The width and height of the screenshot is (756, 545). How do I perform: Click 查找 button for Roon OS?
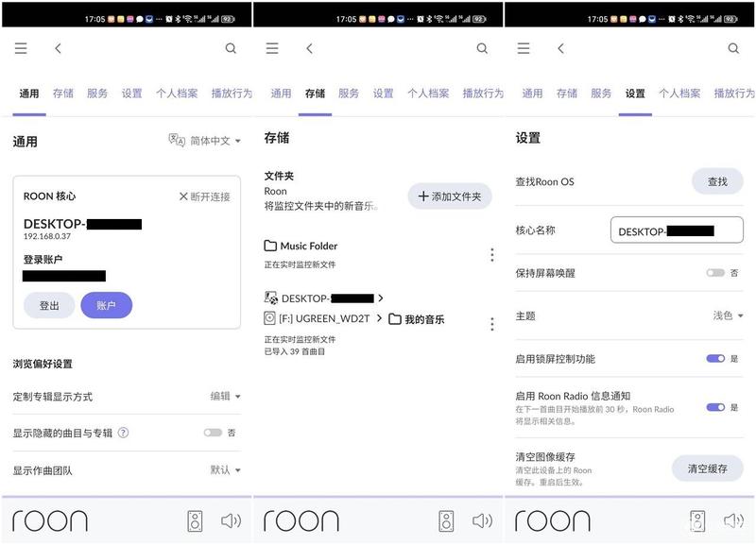717,181
